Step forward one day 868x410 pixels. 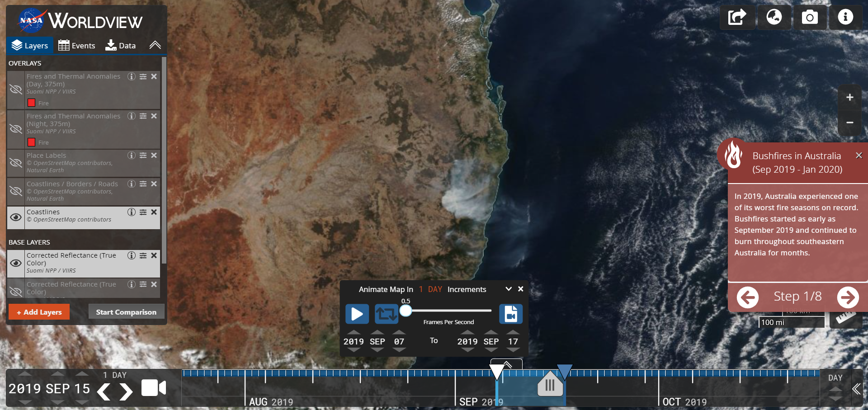(x=126, y=392)
